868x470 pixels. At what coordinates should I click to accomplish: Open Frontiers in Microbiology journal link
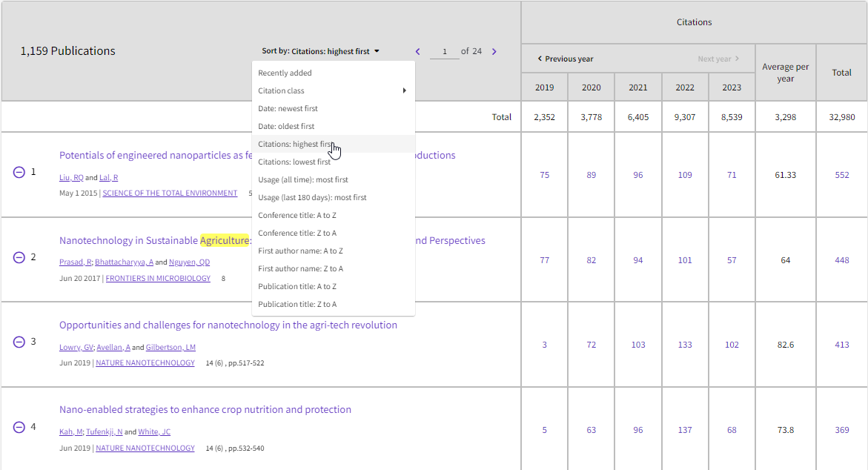[x=159, y=279]
